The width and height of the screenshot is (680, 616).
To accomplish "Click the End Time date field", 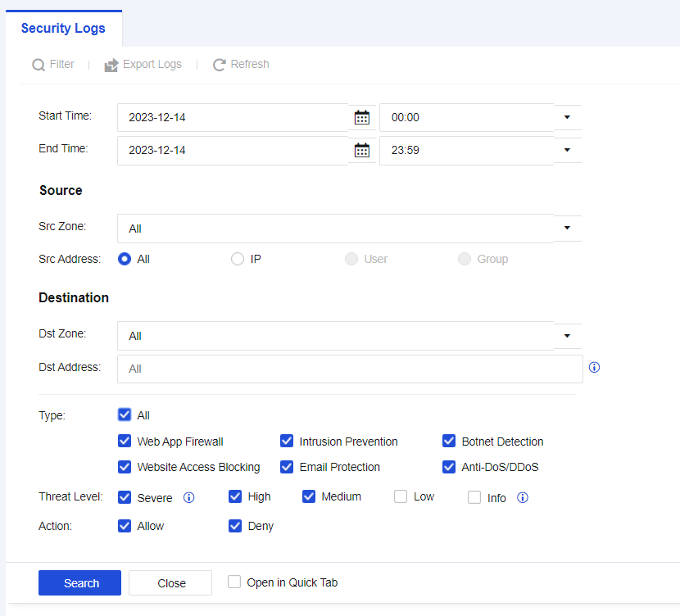I will coord(233,150).
